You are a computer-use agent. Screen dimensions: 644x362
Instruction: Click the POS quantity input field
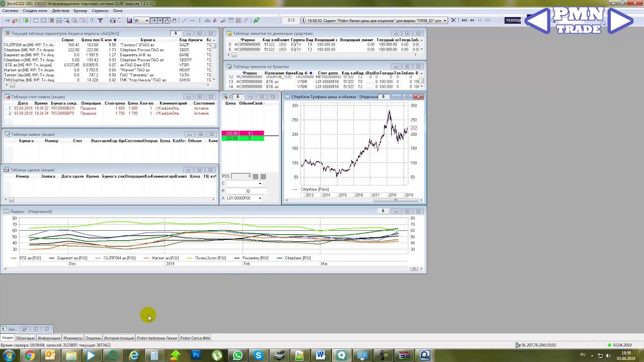pos(241,176)
